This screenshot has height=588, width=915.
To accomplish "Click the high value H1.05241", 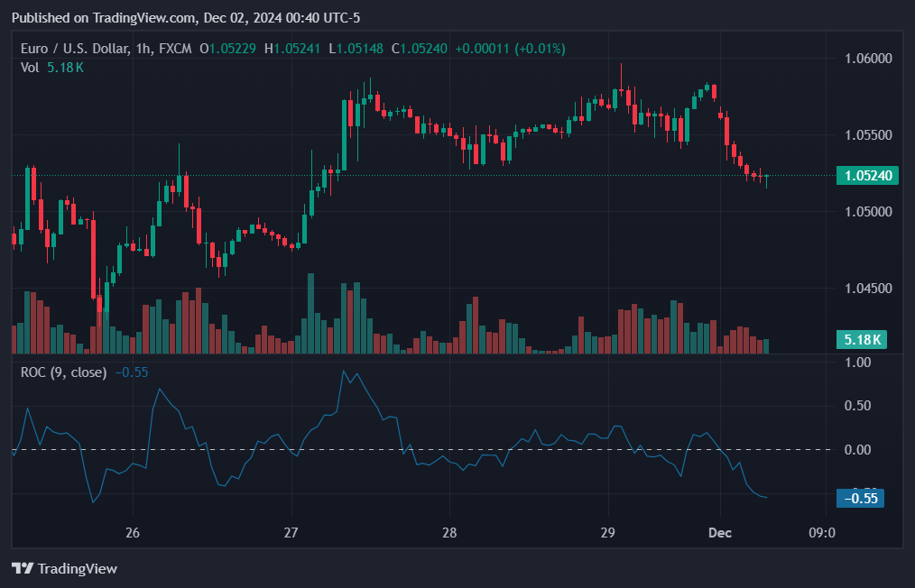I will pyautogui.click(x=292, y=49).
